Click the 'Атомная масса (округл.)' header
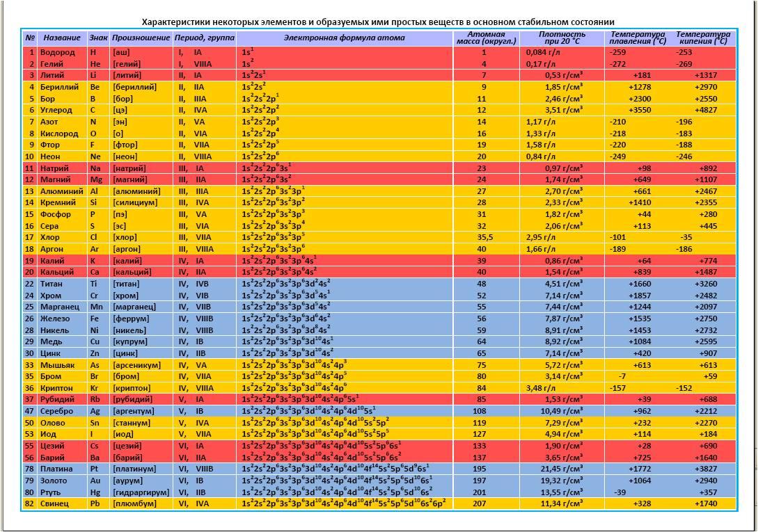The image size is (758, 532). [487, 38]
